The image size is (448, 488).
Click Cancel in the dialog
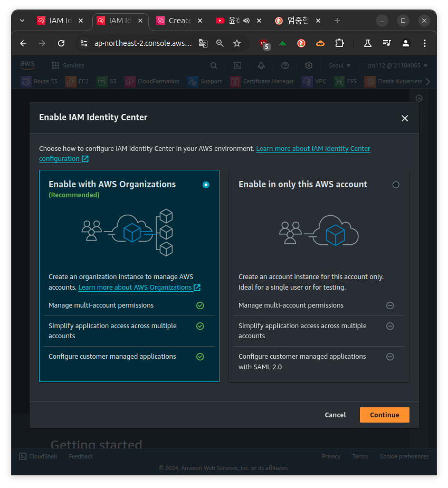pos(335,415)
